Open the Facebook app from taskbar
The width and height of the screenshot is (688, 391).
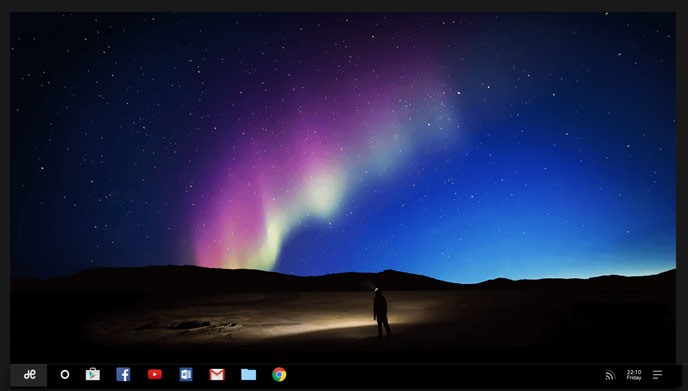click(123, 374)
